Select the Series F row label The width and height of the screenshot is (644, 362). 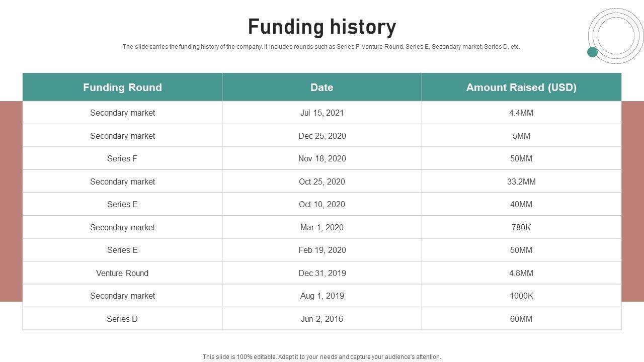pyautogui.click(x=122, y=158)
